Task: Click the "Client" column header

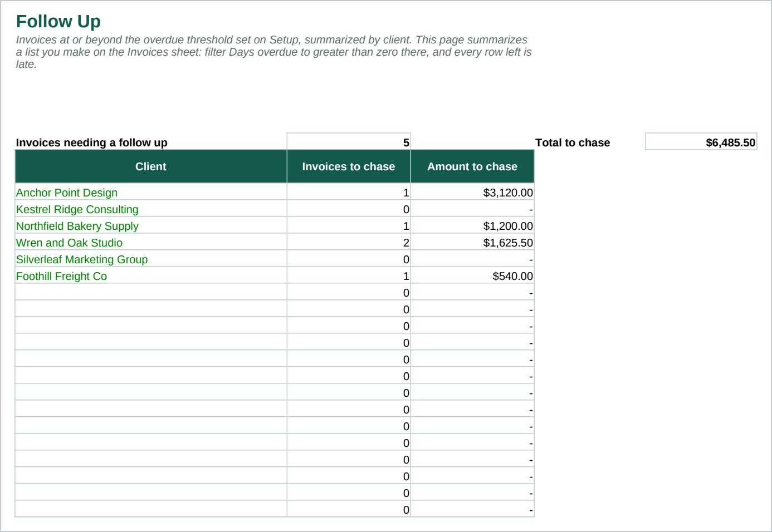Action: (151, 166)
